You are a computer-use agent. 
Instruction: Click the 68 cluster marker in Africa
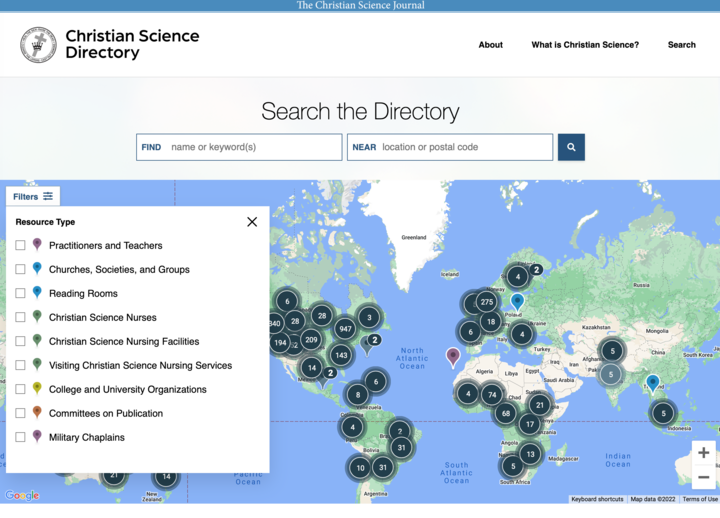tap(506, 413)
